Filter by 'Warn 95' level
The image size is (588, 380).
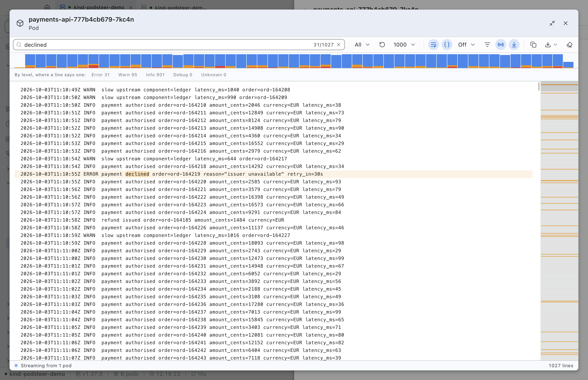click(x=128, y=75)
